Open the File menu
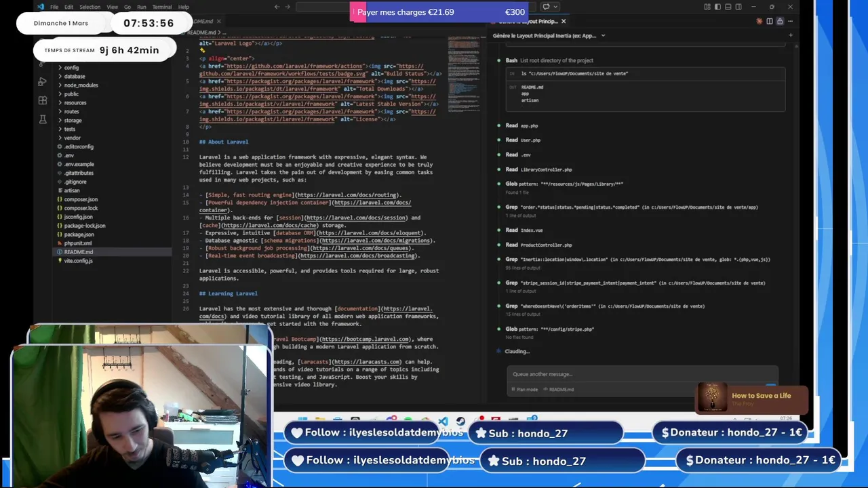 click(x=54, y=7)
